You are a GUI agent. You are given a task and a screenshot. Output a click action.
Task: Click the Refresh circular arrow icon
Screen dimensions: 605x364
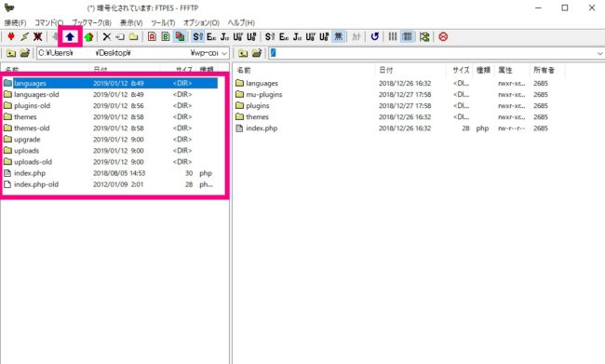[x=374, y=36]
